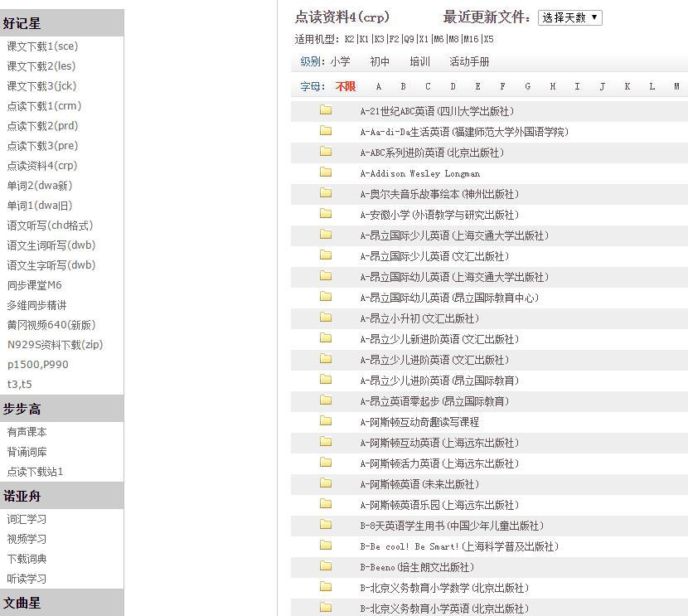Screen dimensions: 688x616
Task: Click folder icon beside B-Beeno
Action: (326, 566)
